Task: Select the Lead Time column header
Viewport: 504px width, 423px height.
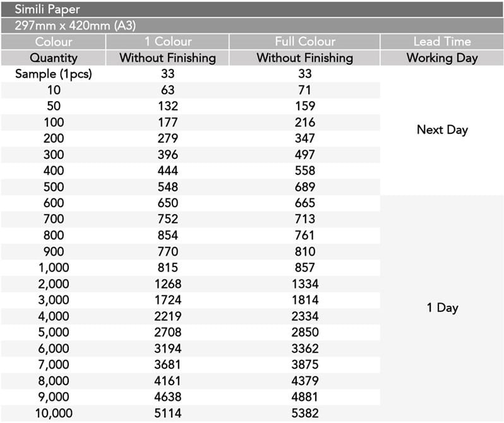Action: (x=441, y=42)
